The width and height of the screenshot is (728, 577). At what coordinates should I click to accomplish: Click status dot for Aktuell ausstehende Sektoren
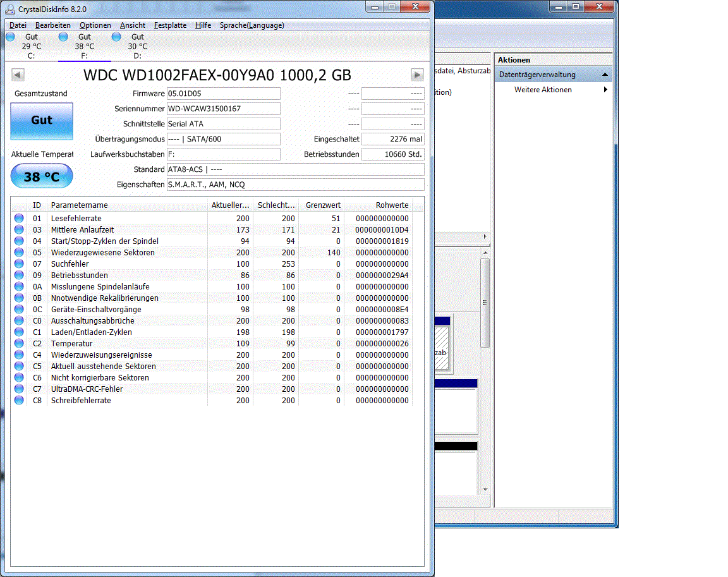point(19,366)
